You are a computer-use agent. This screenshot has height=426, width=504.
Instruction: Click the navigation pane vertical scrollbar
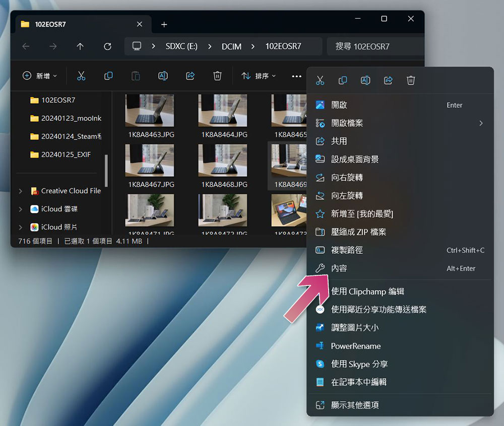(106, 171)
